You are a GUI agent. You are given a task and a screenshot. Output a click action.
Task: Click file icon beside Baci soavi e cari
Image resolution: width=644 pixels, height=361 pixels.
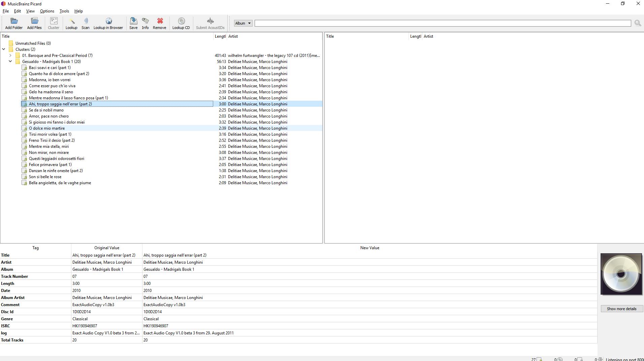[24, 67]
